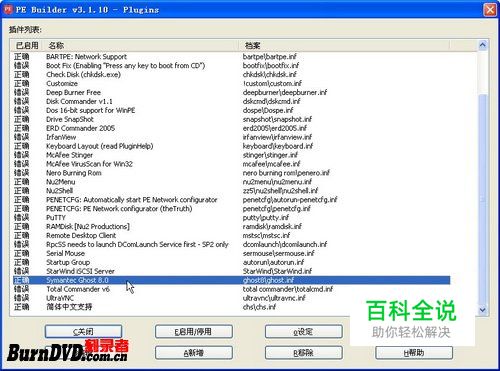This screenshot has height=371, width=500.
Task: Select the Startup Group row
Action: (x=232, y=262)
